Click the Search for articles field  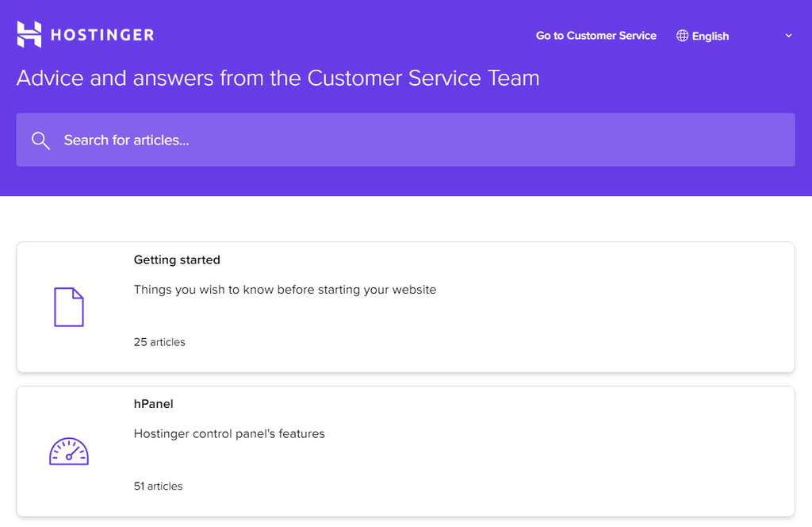(x=412, y=140)
